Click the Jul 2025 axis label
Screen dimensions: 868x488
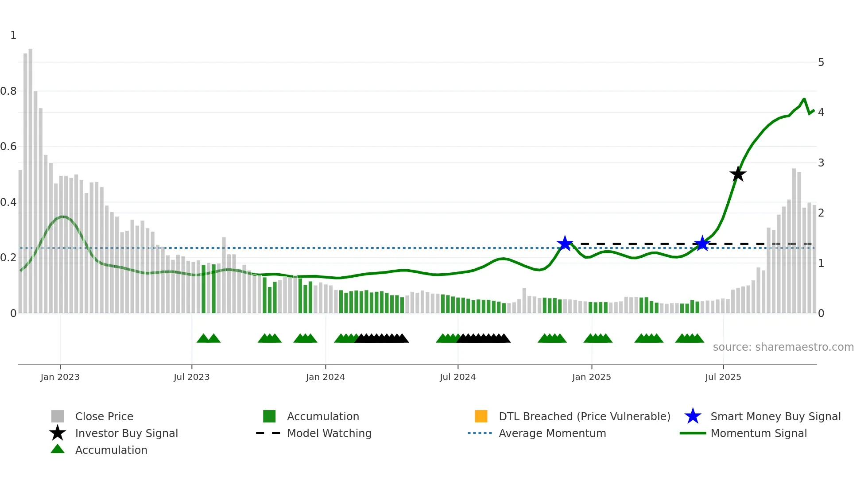pos(723,377)
